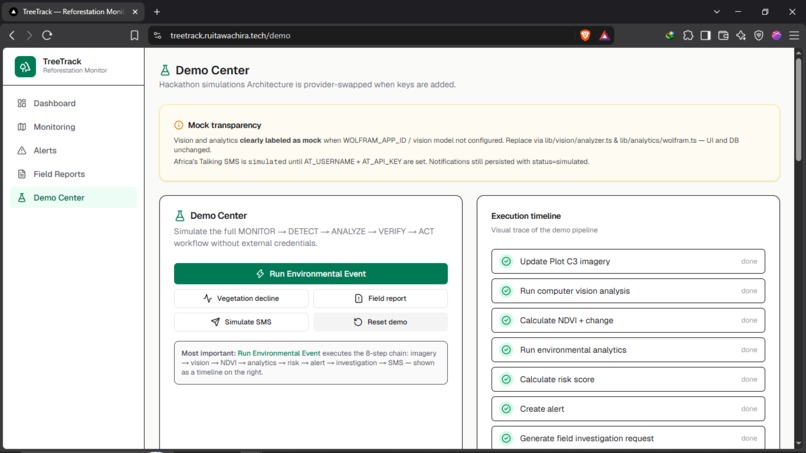Viewport: 806px width, 453px height.
Task: Click check icon for Calculate risk score
Action: click(x=506, y=379)
